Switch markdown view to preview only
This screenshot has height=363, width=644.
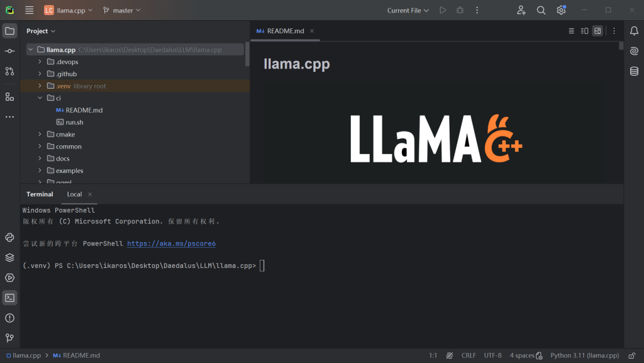pos(597,31)
